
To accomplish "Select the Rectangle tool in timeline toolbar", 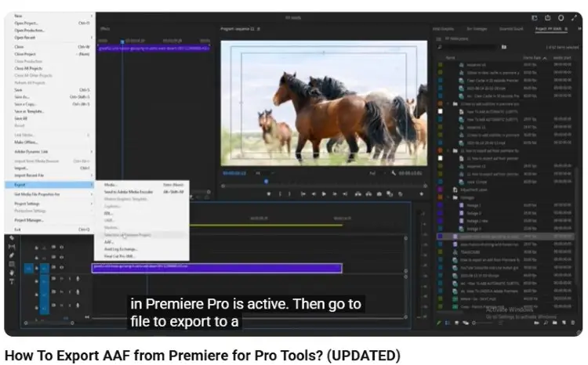I will [12, 264].
